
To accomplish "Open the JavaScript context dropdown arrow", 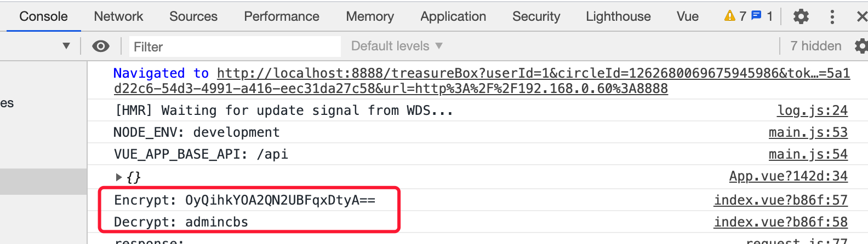I will [x=66, y=46].
